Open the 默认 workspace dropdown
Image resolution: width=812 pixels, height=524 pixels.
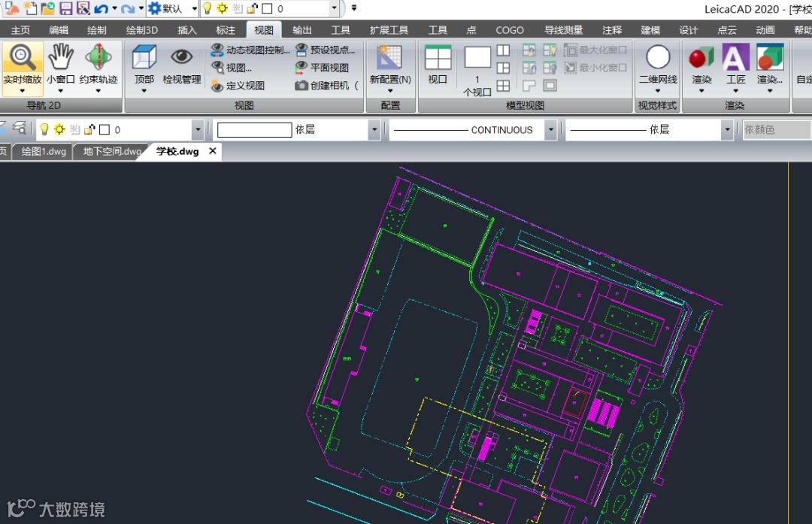coord(195,8)
